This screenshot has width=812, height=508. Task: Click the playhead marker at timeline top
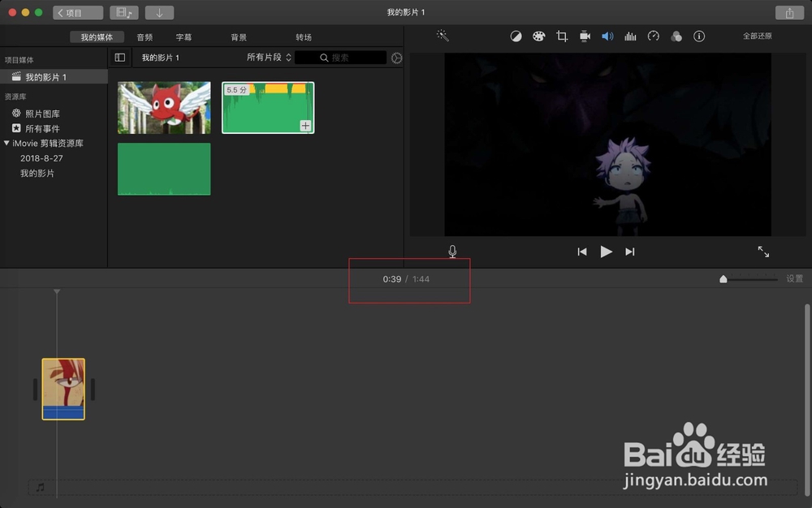(x=57, y=292)
